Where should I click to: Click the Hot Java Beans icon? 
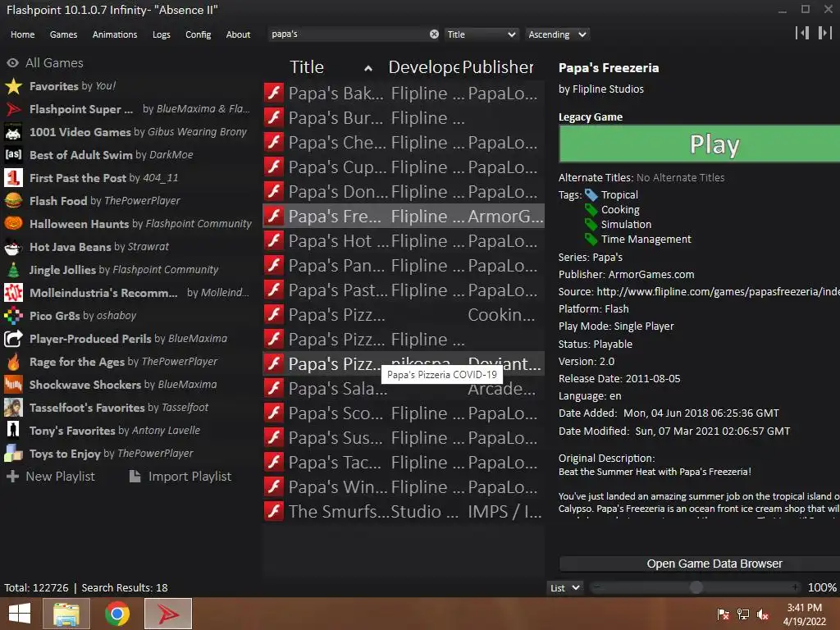[x=13, y=247]
